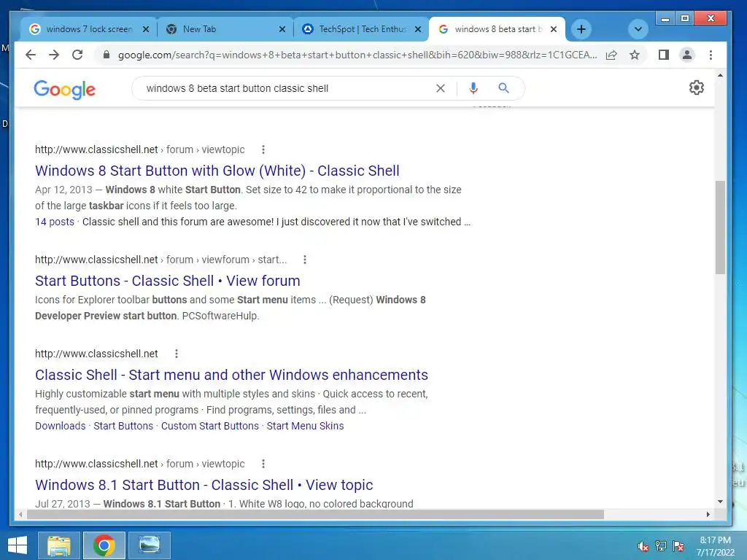The width and height of the screenshot is (747, 560).
Task: Open the Custom Start Buttons sitelink
Action: click(209, 426)
